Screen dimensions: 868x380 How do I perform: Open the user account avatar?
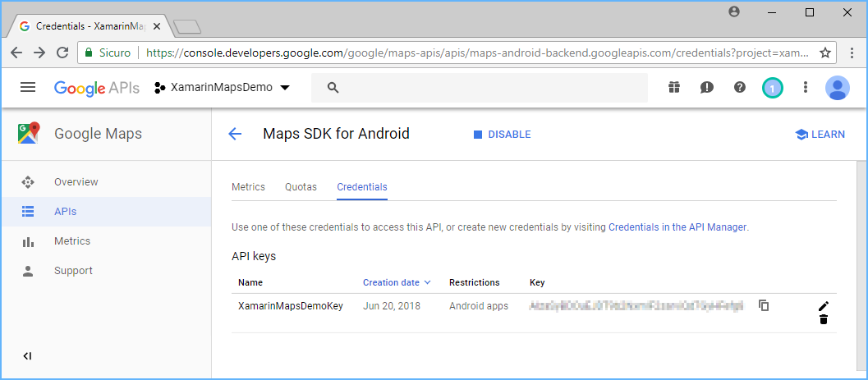838,87
